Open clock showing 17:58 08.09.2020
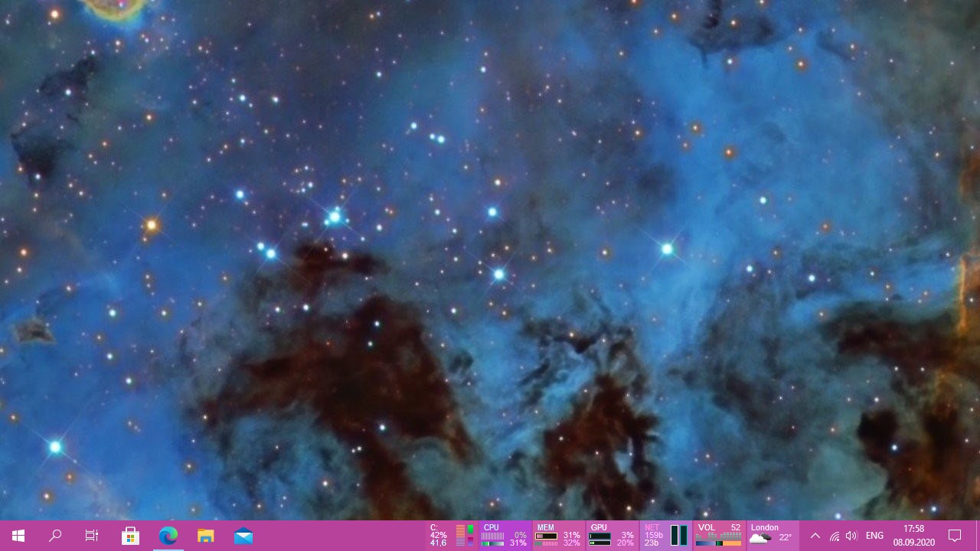 pos(913,536)
